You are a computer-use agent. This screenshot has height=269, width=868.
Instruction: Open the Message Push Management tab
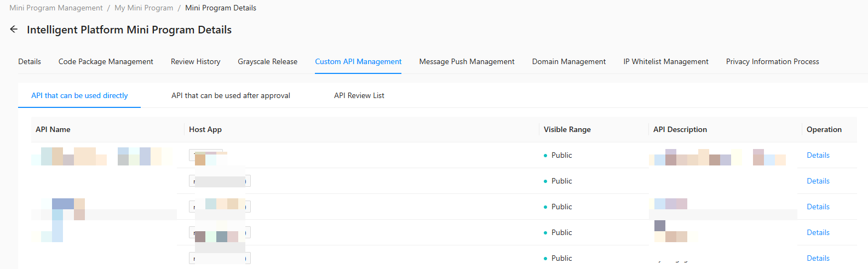[x=467, y=61]
